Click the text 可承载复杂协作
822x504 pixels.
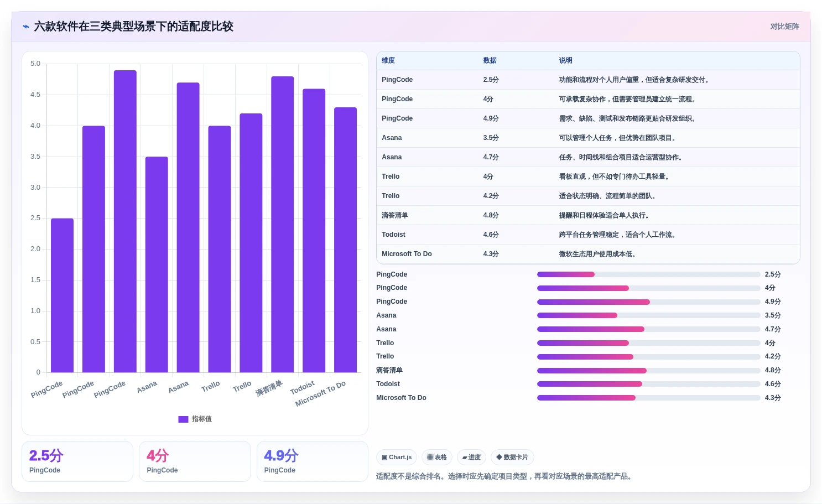click(x=582, y=100)
